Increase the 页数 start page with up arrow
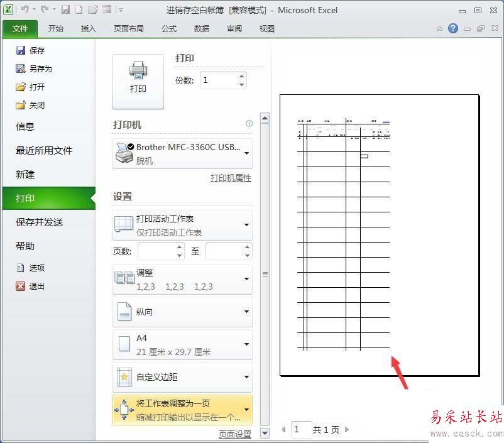 click(180, 247)
